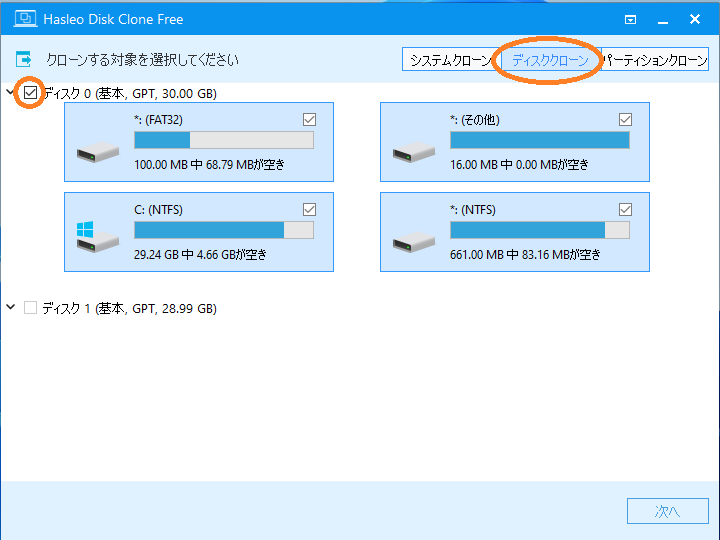Collapse the ディスク 1 chevron
Image resolution: width=720 pixels, height=540 pixels.
11,307
